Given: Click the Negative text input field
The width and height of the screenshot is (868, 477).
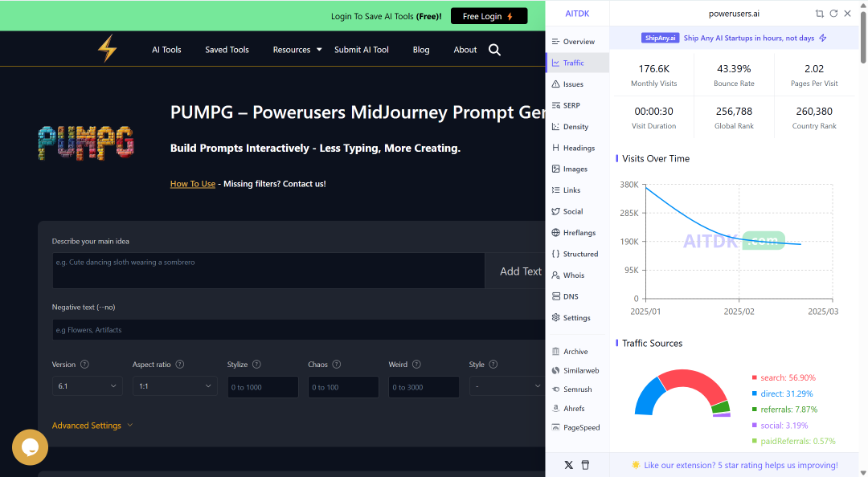Looking at the screenshot, I should pyautogui.click(x=299, y=330).
